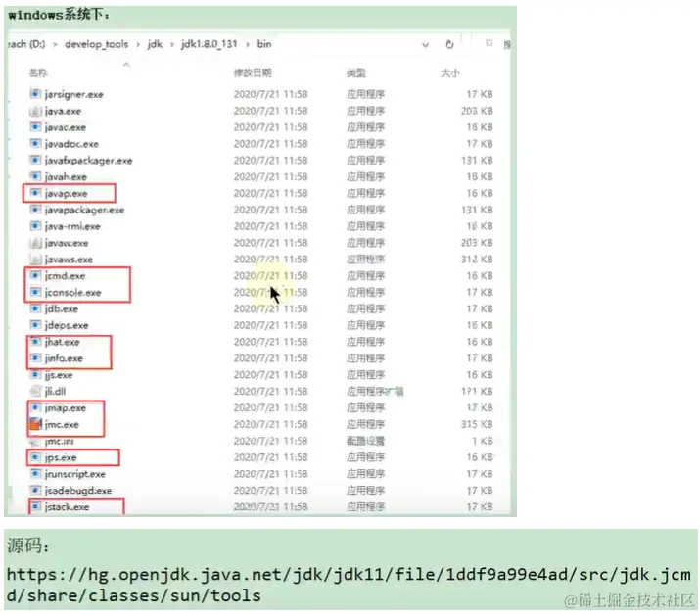Image resolution: width=700 pixels, height=614 pixels.
Task: Click the jli.dll file icon
Action: [35, 391]
